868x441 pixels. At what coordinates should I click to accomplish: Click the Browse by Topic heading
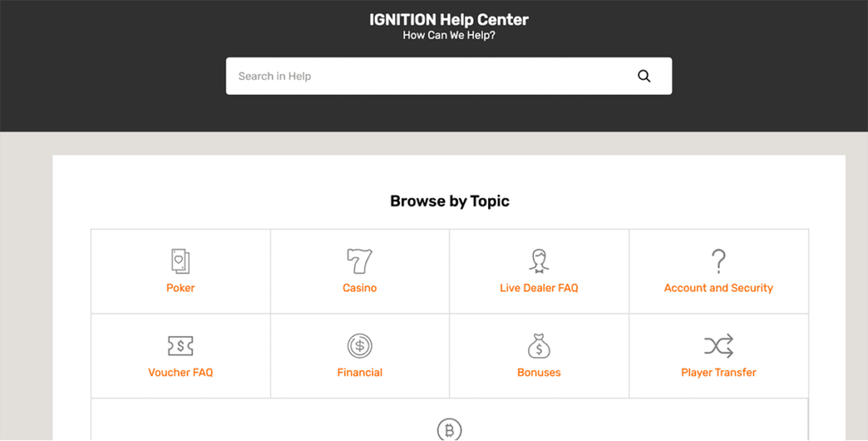click(449, 200)
